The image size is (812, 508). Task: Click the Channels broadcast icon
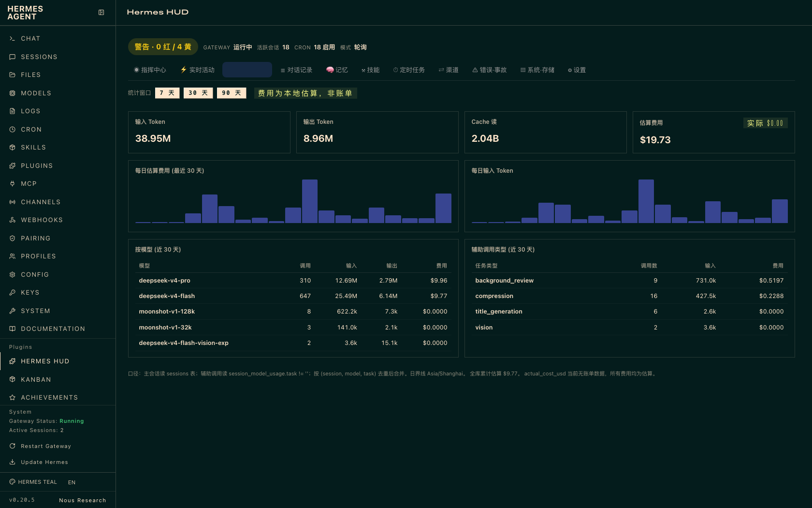point(13,202)
